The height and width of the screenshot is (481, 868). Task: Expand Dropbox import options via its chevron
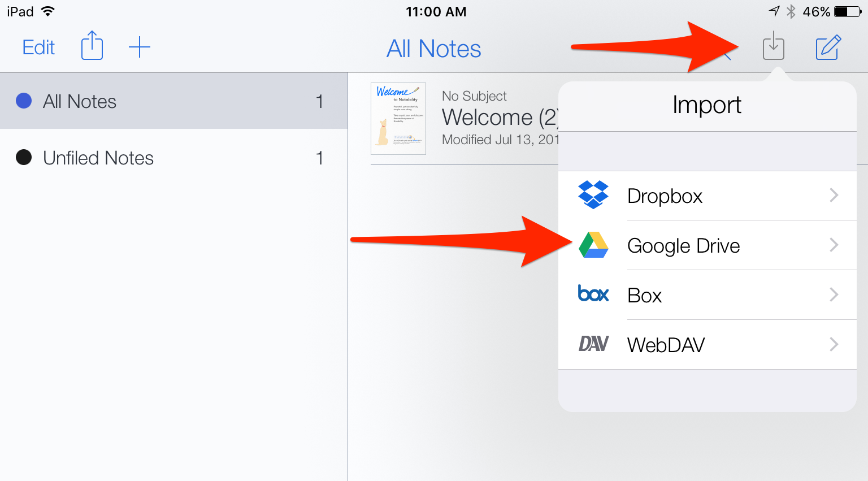pyautogui.click(x=834, y=195)
